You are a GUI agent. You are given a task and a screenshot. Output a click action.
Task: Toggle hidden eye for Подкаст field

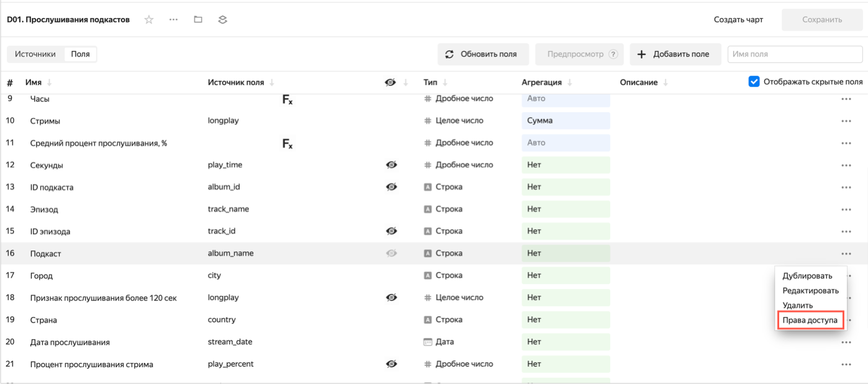point(391,254)
